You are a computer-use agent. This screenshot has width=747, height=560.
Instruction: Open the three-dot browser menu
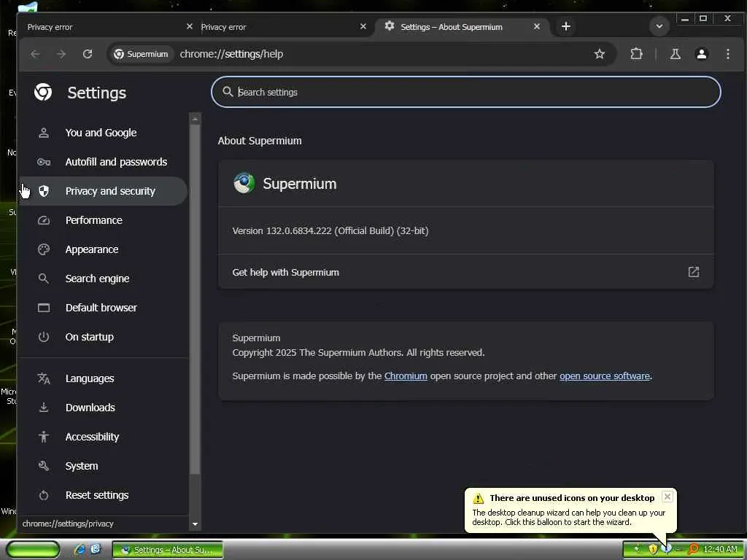pyautogui.click(x=727, y=54)
